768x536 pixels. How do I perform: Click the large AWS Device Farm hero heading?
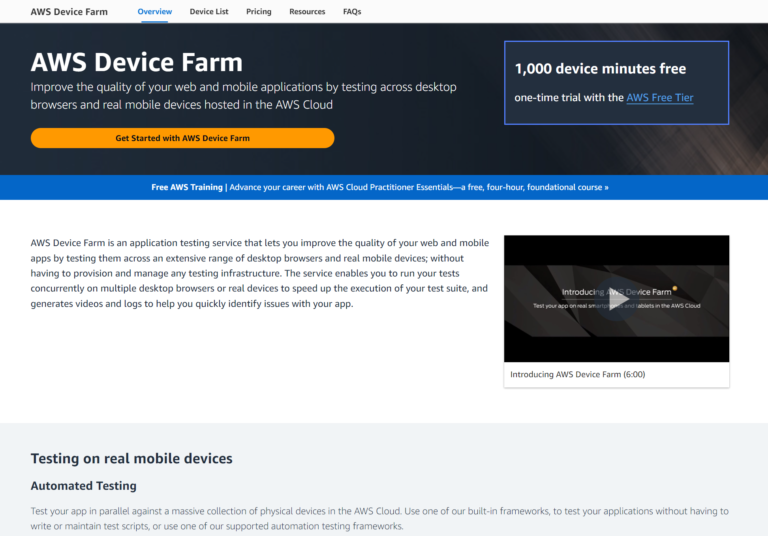[137, 62]
